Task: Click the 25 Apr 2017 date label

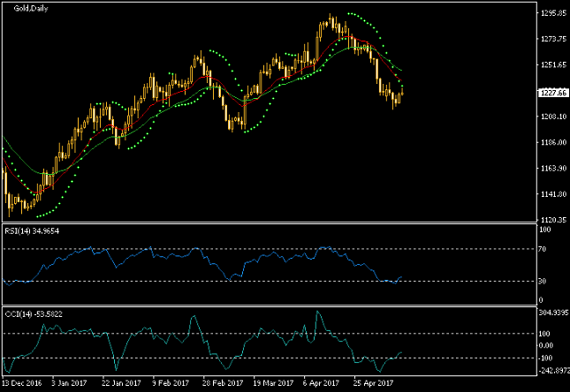Action: click(x=373, y=383)
